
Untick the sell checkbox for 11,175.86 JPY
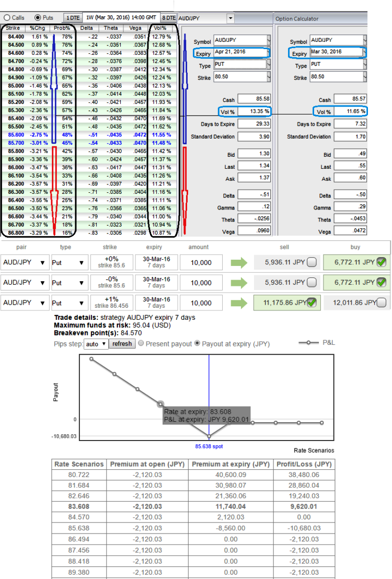[312, 303]
